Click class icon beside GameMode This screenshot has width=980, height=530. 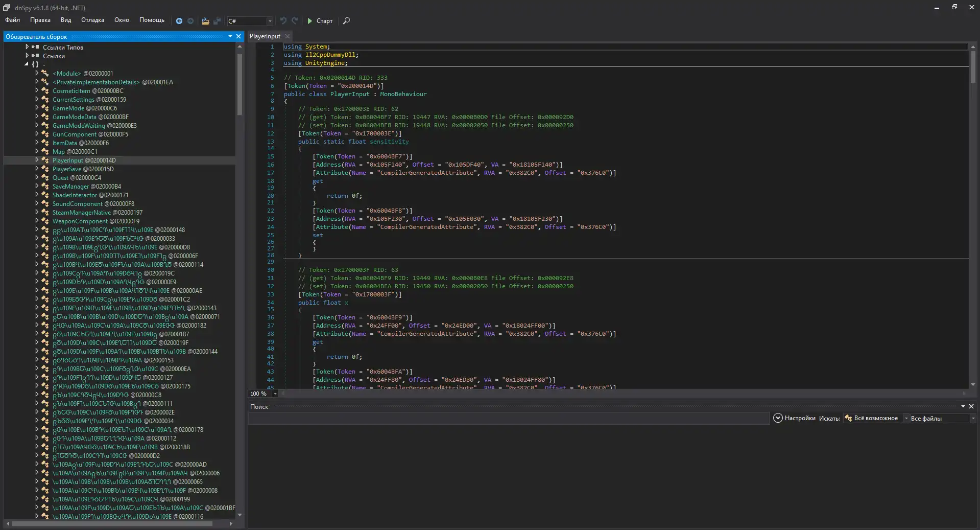tap(45, 108)
